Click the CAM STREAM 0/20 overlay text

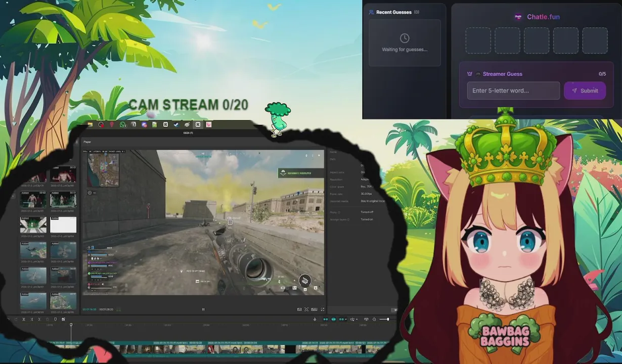[188, 105]
